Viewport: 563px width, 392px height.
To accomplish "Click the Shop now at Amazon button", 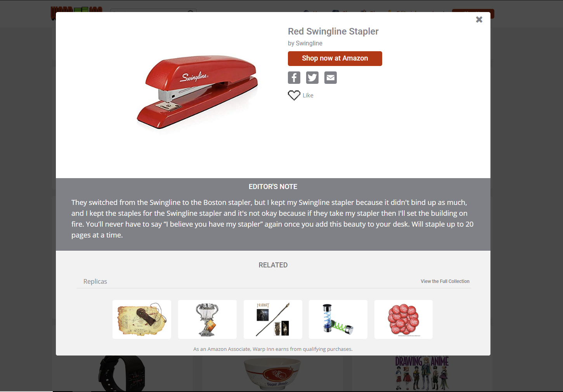I will click(x=335, y=59).
